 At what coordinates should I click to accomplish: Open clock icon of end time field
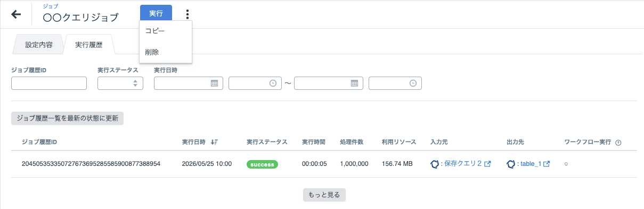(x=413, y=83)
